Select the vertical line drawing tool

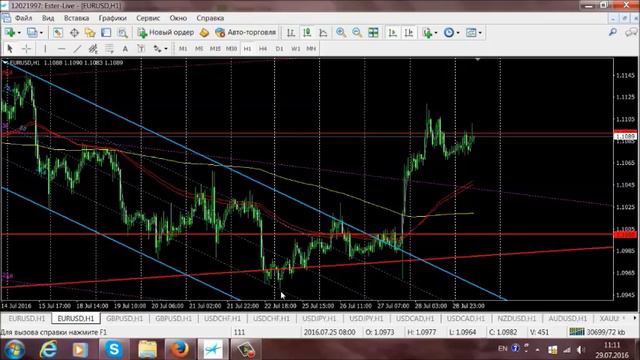tap(45, 49)
